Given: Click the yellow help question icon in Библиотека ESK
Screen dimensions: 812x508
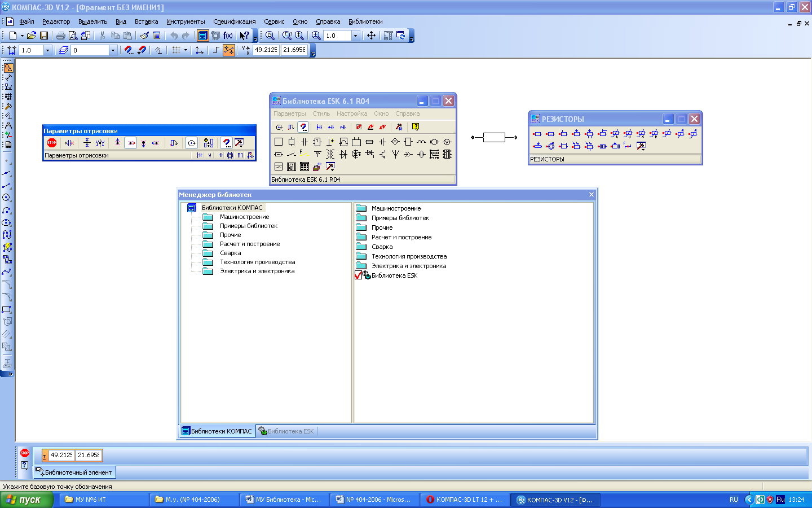Looking at the screenshot, I should [x=416, y=127].
